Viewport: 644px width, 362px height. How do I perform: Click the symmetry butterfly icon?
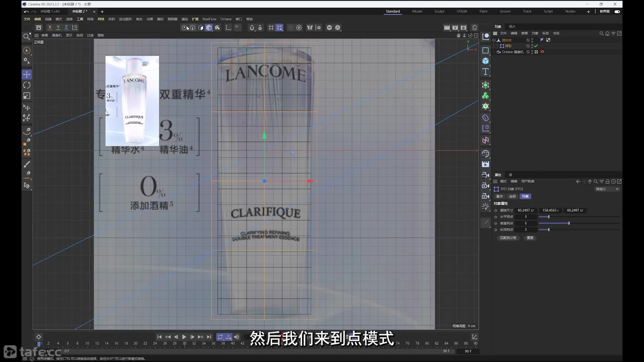[x=310, y=28]
